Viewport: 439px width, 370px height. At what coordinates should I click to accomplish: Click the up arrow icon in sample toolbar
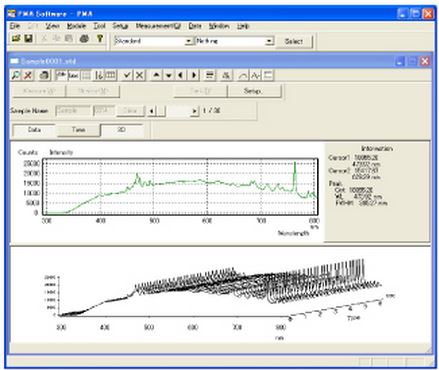tap(156, 75)
